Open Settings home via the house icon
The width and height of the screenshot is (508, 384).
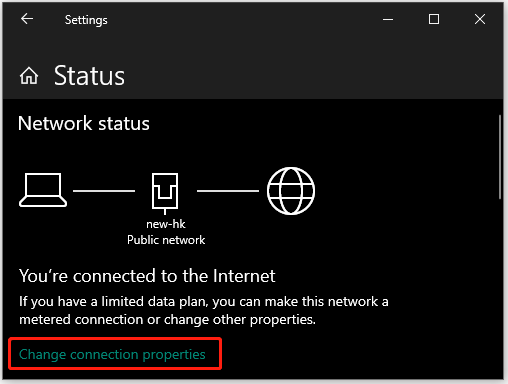[29, 76]
